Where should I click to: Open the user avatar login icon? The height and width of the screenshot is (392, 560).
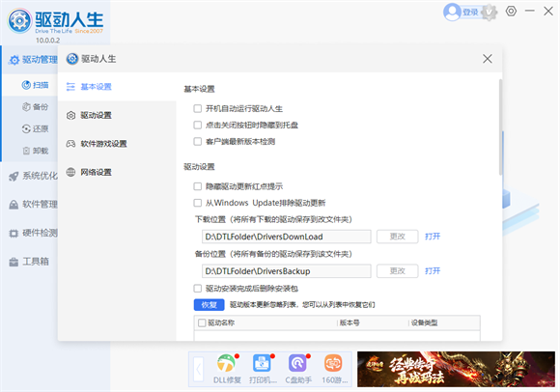[x=452, y=13]
